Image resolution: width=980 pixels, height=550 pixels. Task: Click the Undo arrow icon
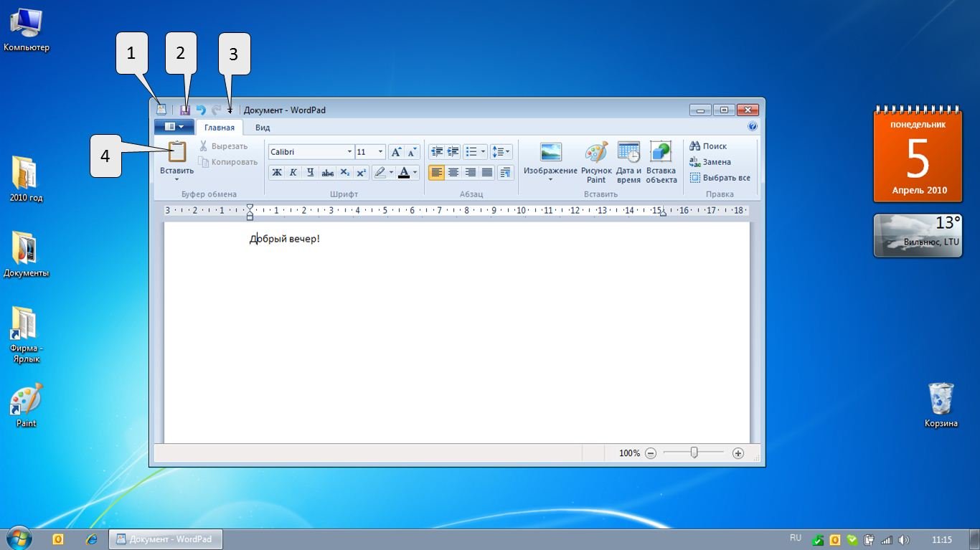click(201, 110)
